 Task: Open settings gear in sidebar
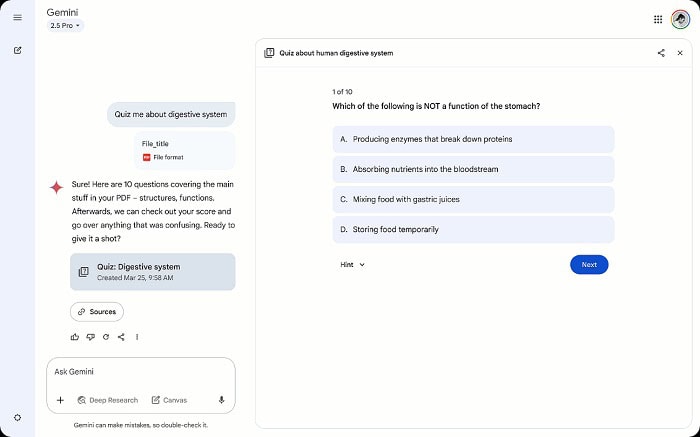pyautogui.click(x=17, y=417)
